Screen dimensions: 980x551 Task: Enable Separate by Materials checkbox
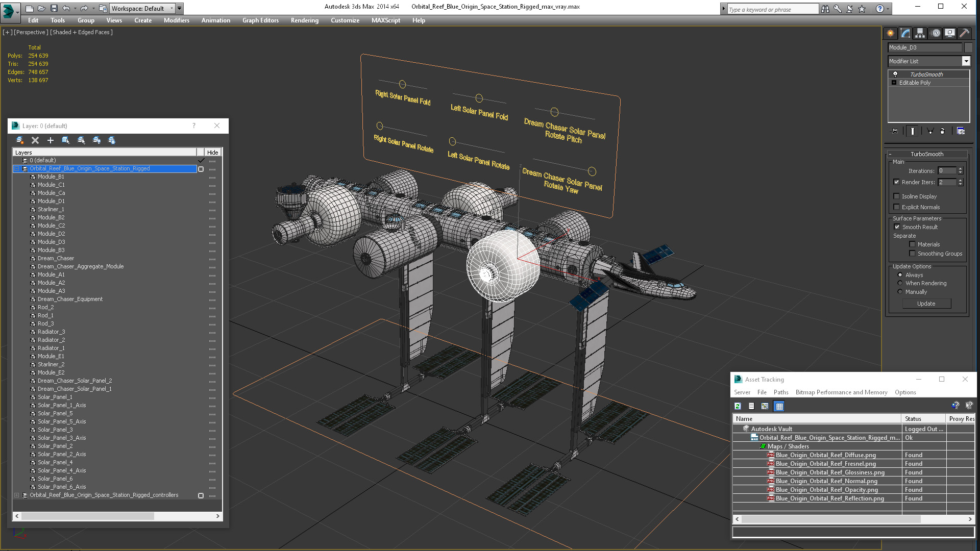[x=912, y=244]
